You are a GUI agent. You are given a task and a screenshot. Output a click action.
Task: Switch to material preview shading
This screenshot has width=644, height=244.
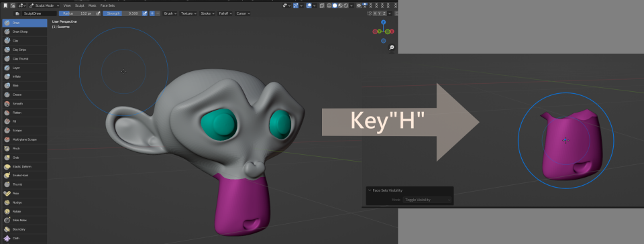tap(341, 6)
